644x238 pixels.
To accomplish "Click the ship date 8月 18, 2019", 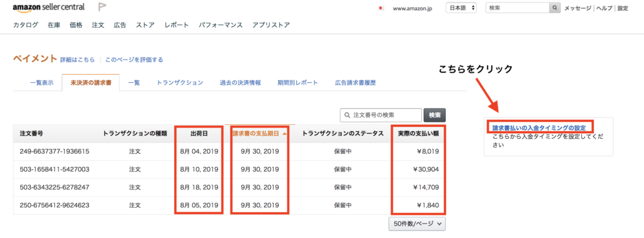I will [199, 187].
